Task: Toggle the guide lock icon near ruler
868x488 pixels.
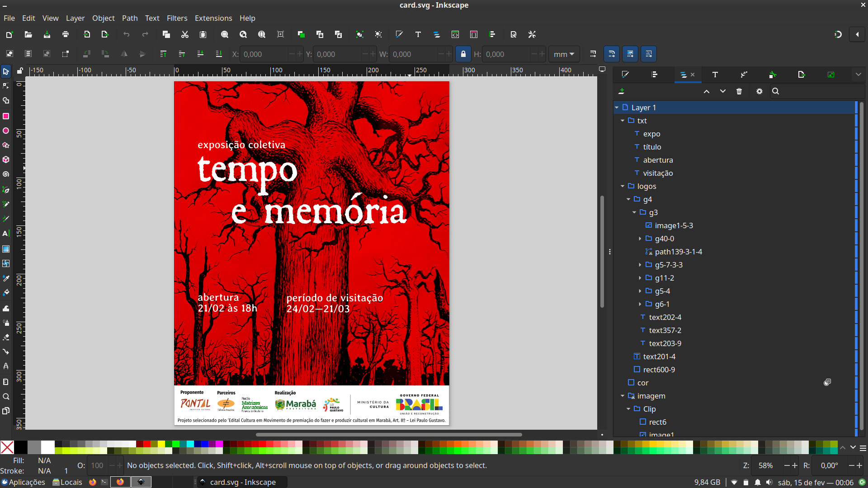Action: pos(20,70)
